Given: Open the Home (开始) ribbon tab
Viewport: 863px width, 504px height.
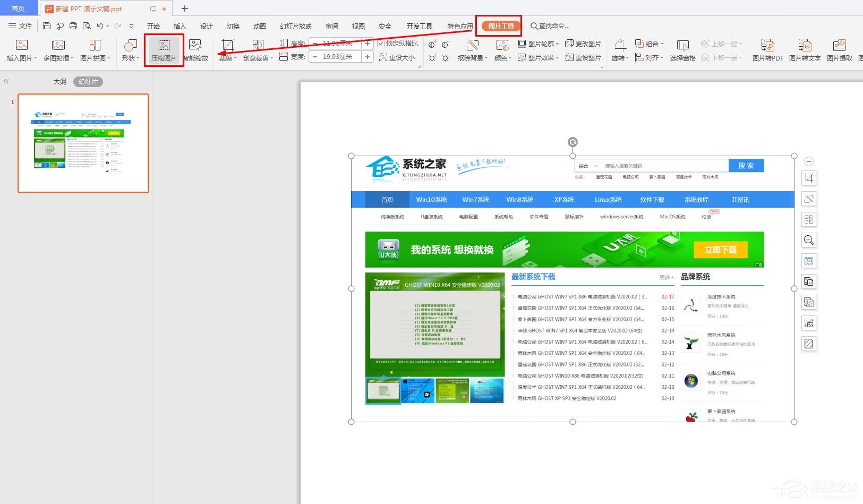Looking at the screenshot, I should pyautogui.click(x=153, y=26).
